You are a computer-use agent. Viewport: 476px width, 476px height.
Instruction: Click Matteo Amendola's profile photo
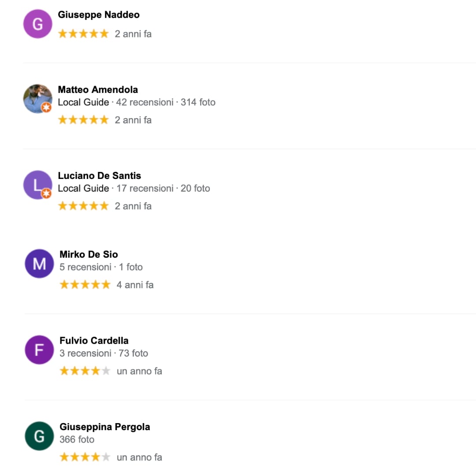[x=37, y=99]
